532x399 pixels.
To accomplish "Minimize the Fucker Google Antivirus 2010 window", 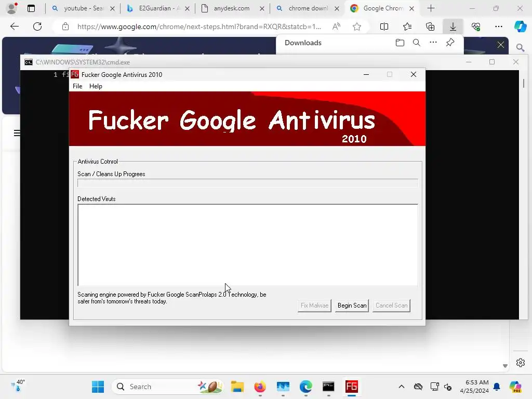I will coord(366,74).
